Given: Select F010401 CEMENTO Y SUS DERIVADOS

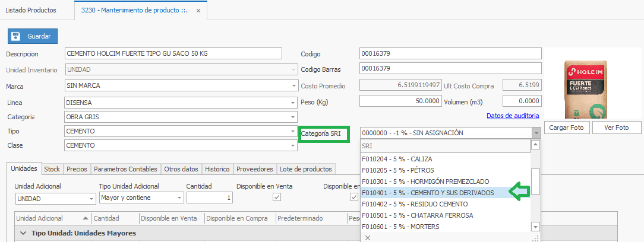Looking at the screenshot, I should 445,193.
